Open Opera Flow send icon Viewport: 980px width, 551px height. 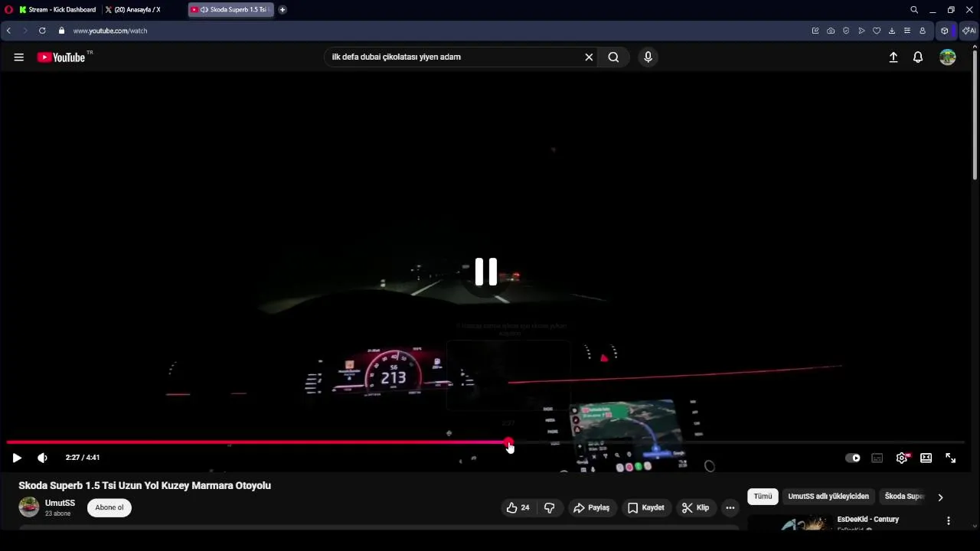(861, 31)
